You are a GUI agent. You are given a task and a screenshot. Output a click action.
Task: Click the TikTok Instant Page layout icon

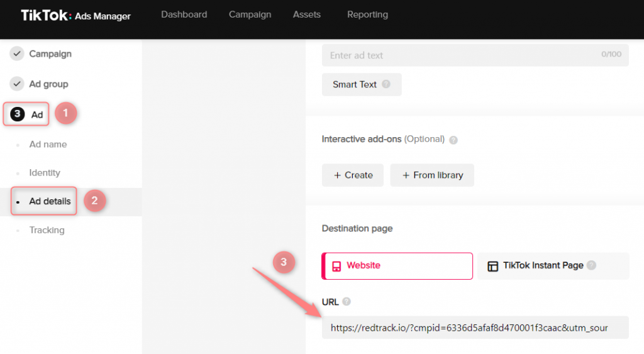click(492, 266)
